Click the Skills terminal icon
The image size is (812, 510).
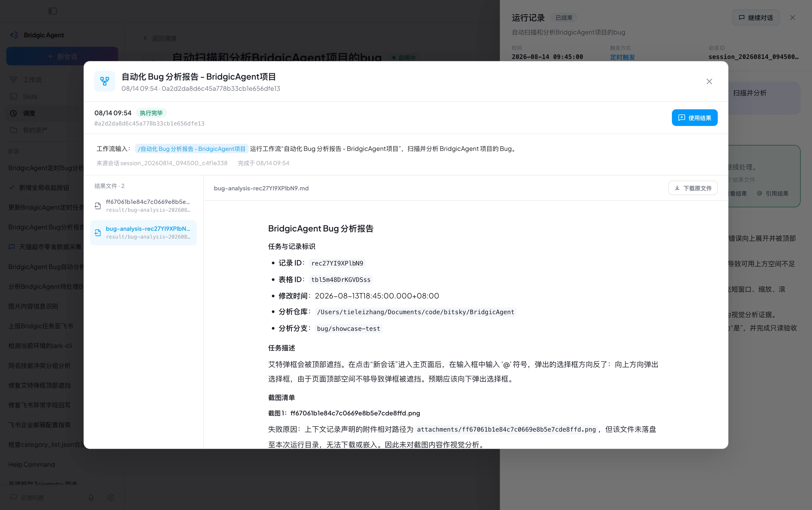[x=14, y=97]
